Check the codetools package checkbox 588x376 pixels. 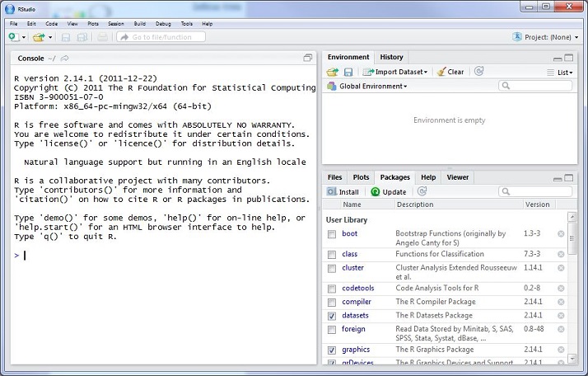332,289
